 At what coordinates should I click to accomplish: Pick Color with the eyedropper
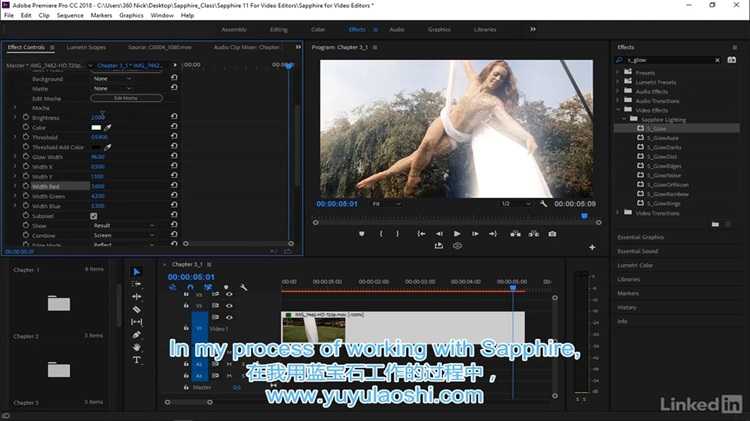tap(108, 128)
